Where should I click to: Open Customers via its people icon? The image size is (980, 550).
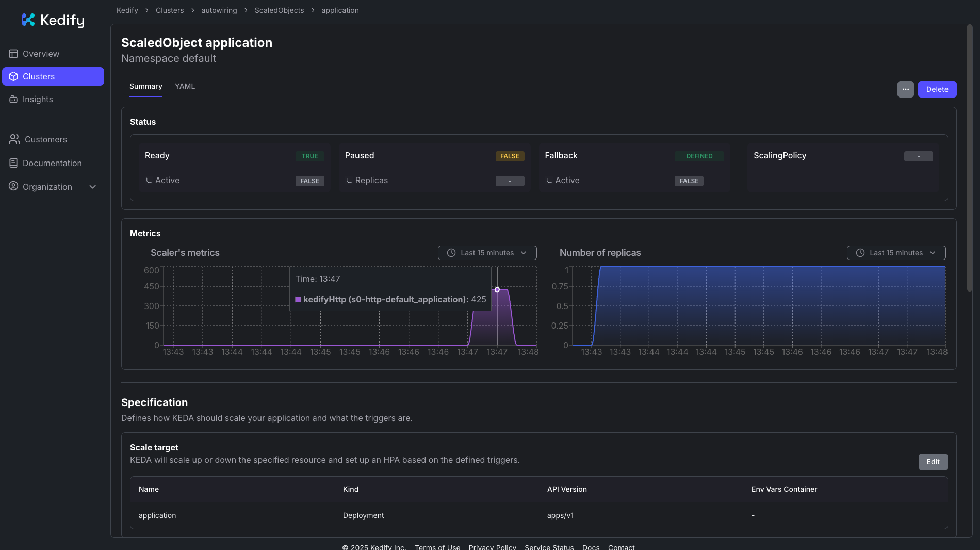coord(14,139)
